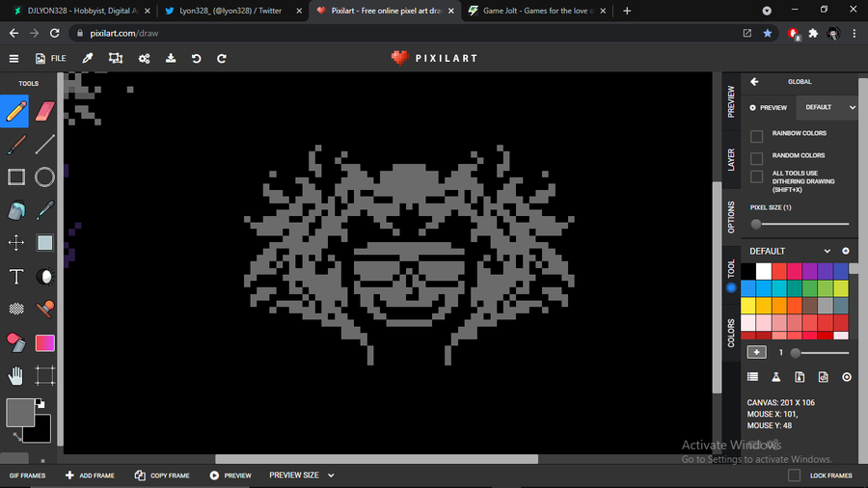The image size is (868, 488).
Task: Click the eyedropper icon in top toolbar
Action: 88,58
